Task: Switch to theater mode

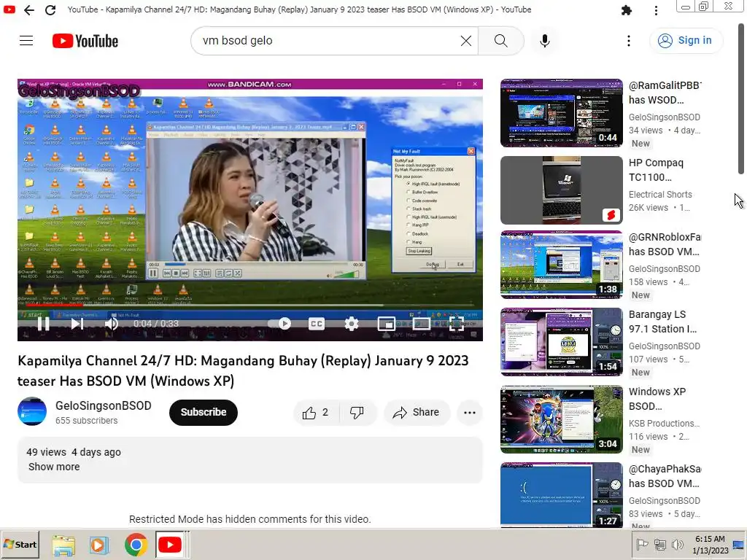Action: 421,324
